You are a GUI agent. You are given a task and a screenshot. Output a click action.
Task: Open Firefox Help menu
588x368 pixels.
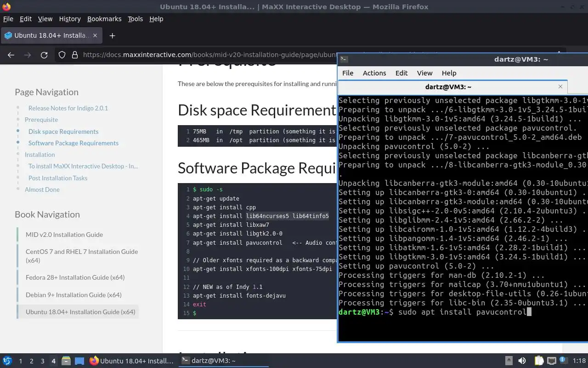156,19
